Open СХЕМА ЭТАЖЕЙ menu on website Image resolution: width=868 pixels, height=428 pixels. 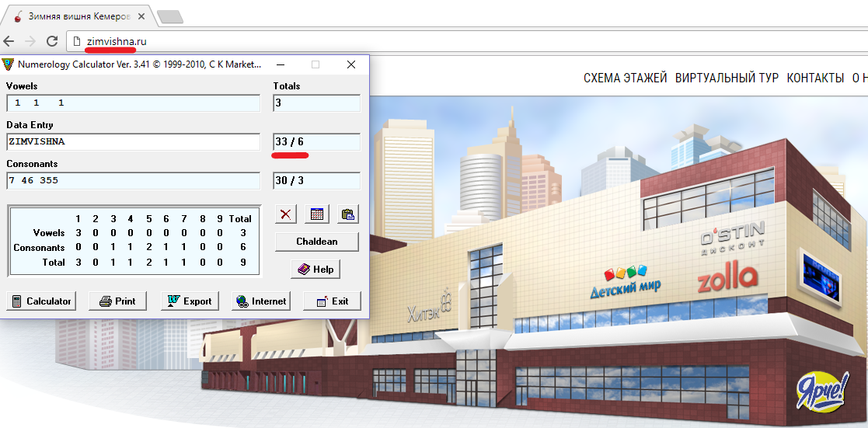pos(625,78)
